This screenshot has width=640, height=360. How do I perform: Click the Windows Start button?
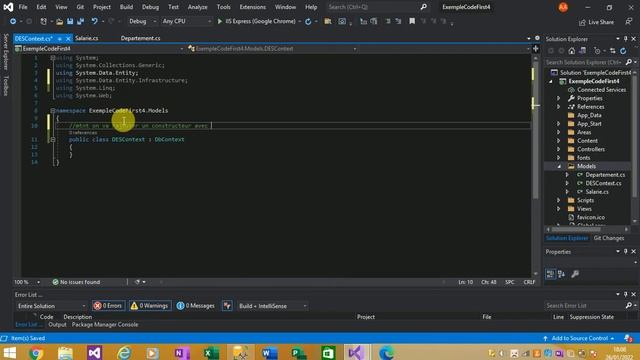click(x=9, y=352)
